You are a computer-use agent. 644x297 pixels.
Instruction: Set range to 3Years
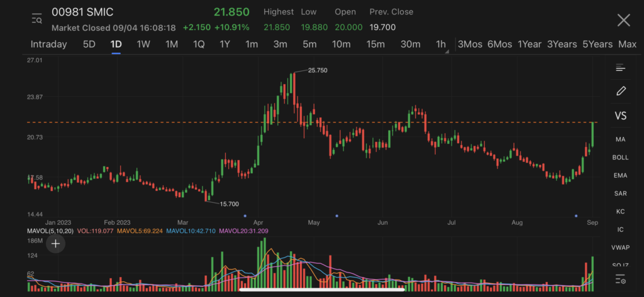coord(562,45)
